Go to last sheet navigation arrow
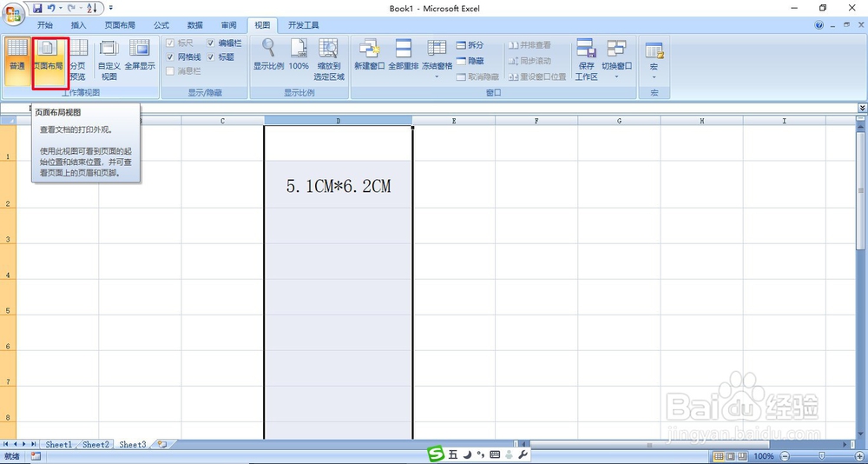The width and height of the screenshot is (868, 464). pyautogui.click(x=34, y=444)
